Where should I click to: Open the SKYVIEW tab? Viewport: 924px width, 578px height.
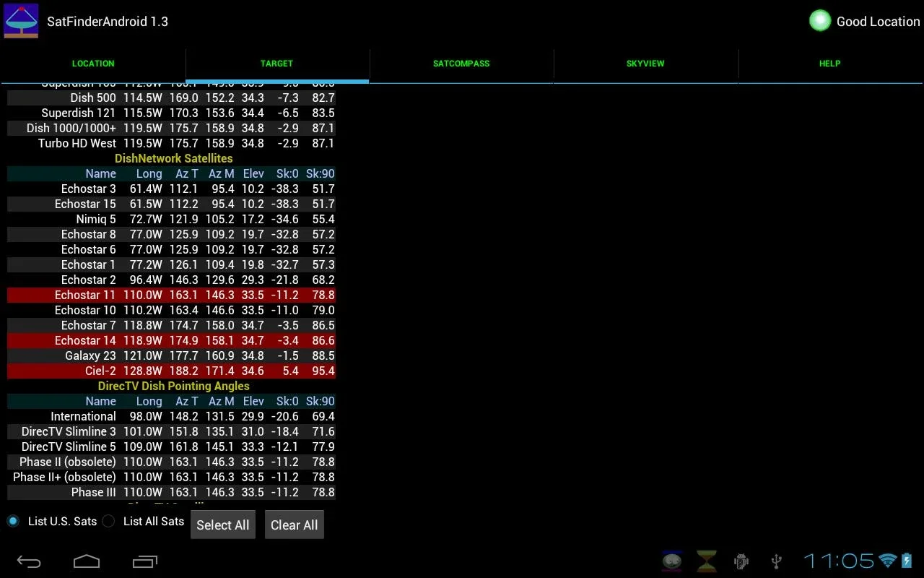[x=645, y=64]
